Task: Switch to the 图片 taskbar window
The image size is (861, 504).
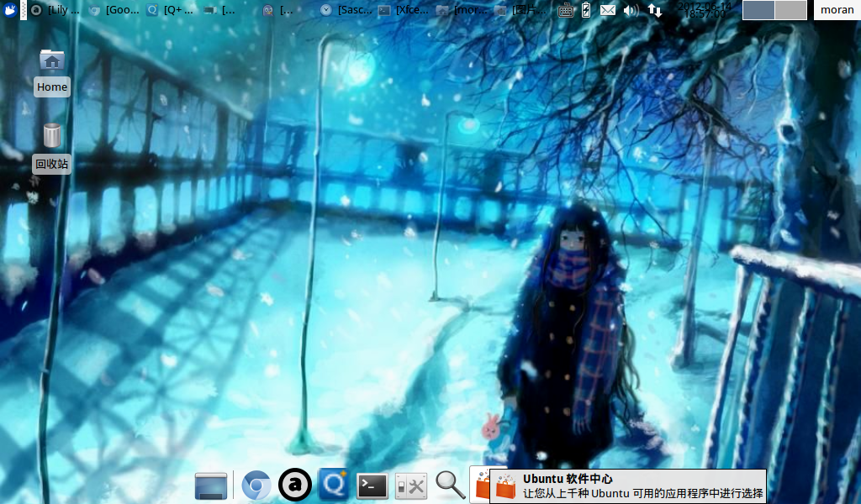Action: (520, 10)
